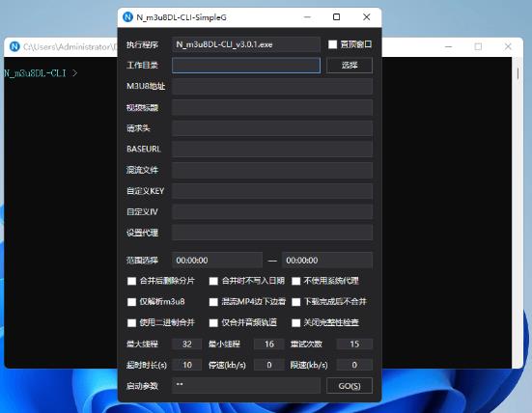Viewport: 532px width, 413px height.
Task: Click the range start time field
Action: [x=217, y=261]
